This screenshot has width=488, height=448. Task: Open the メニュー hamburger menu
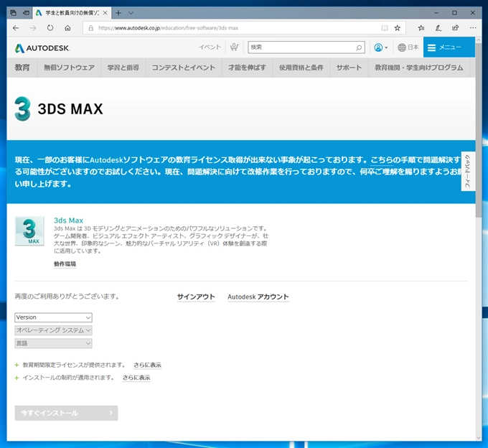[x=449, y=47]
